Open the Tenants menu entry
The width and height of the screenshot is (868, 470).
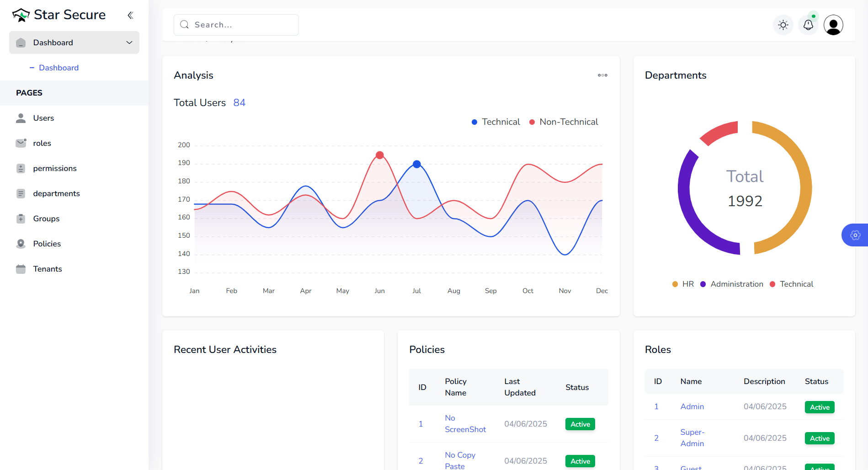click(x=47, y=269)
